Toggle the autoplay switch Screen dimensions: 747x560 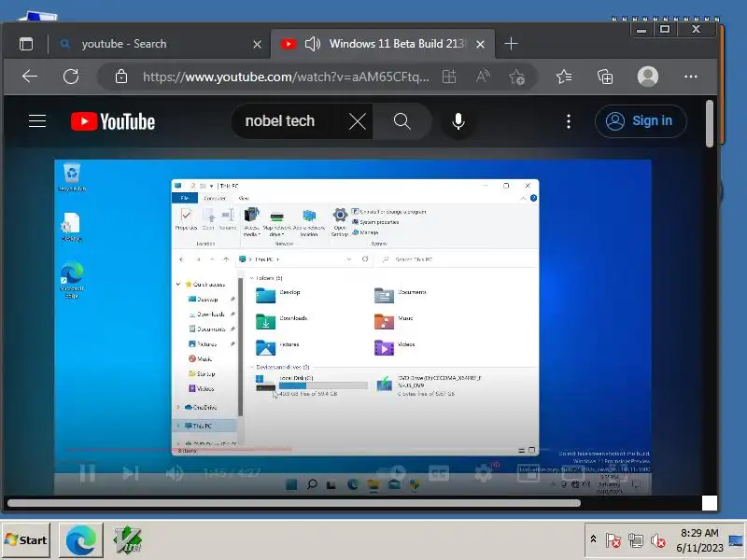click(392, 473)
